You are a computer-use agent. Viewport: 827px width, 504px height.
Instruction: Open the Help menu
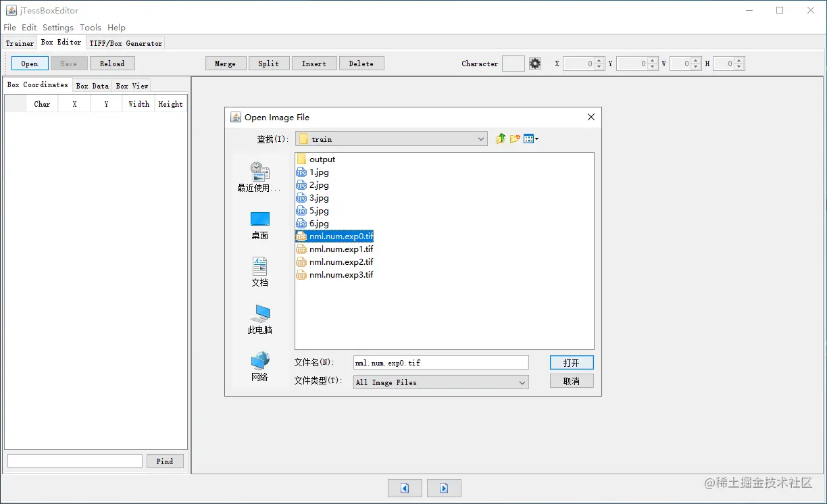click(x=117, y=28)
